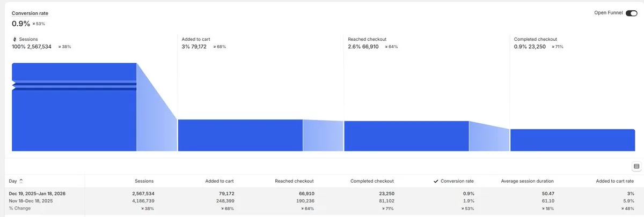Image resolution: width=644 pixels, height=217 pixels.
Task: Click the Completed checkout funnel bar
Action: coord(573,140)
